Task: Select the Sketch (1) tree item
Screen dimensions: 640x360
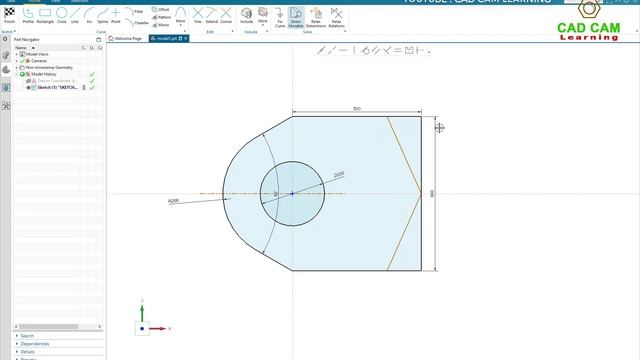Action: click(57, 87)
